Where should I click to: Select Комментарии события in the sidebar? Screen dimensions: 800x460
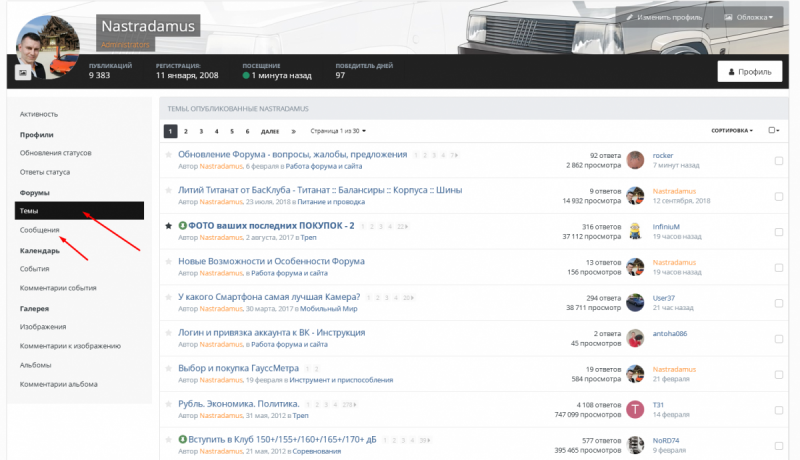click(58, 288)
